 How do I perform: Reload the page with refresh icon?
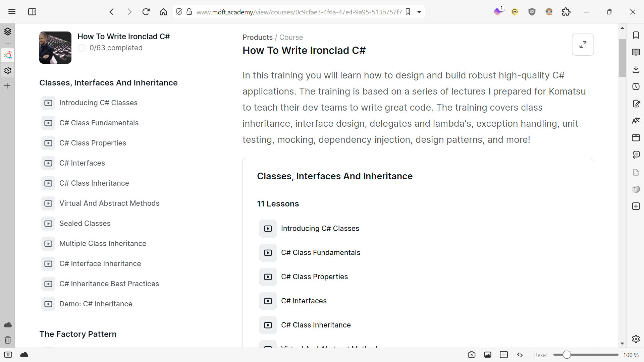click(x=146, y=12)
